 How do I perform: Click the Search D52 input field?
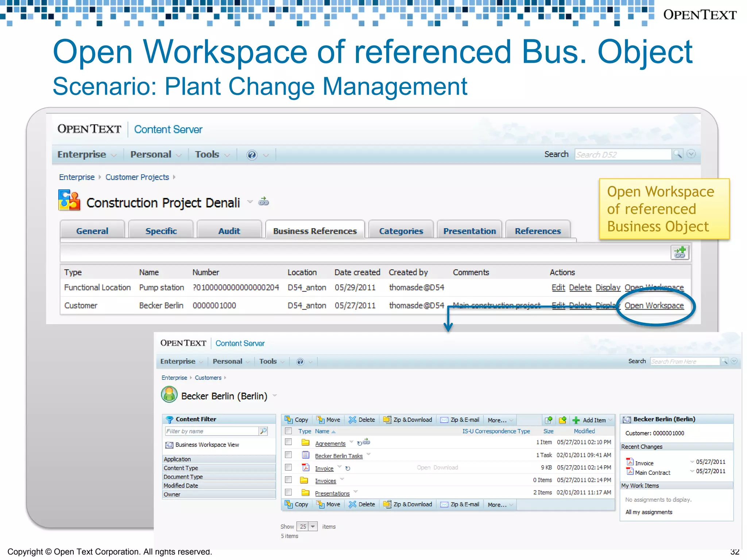point(623,154)
